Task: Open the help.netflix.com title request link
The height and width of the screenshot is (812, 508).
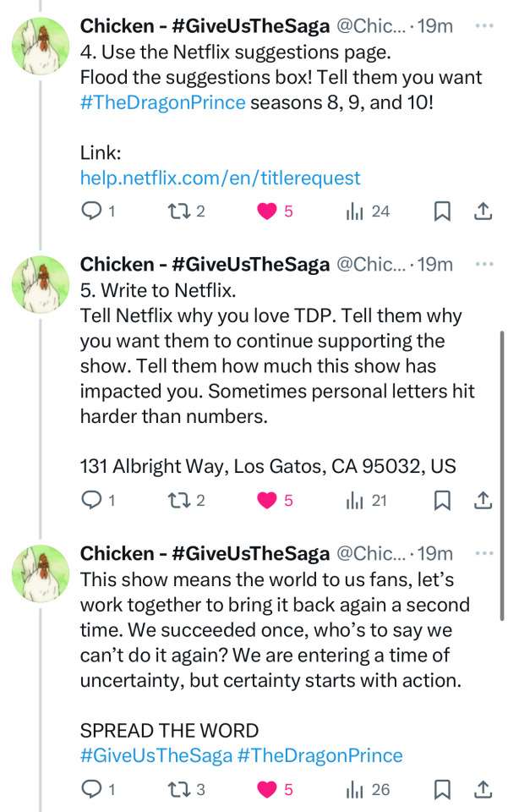Action: [x=220, y=178]
